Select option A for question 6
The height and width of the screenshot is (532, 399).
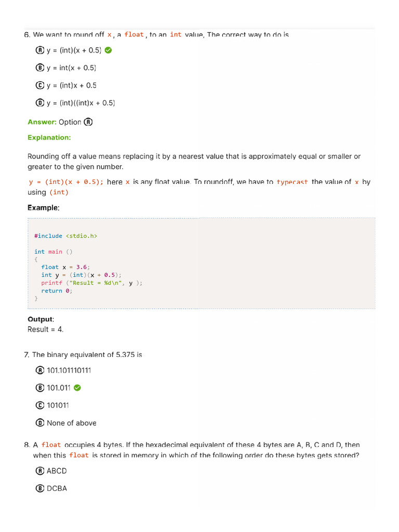[x=40, y=50]
